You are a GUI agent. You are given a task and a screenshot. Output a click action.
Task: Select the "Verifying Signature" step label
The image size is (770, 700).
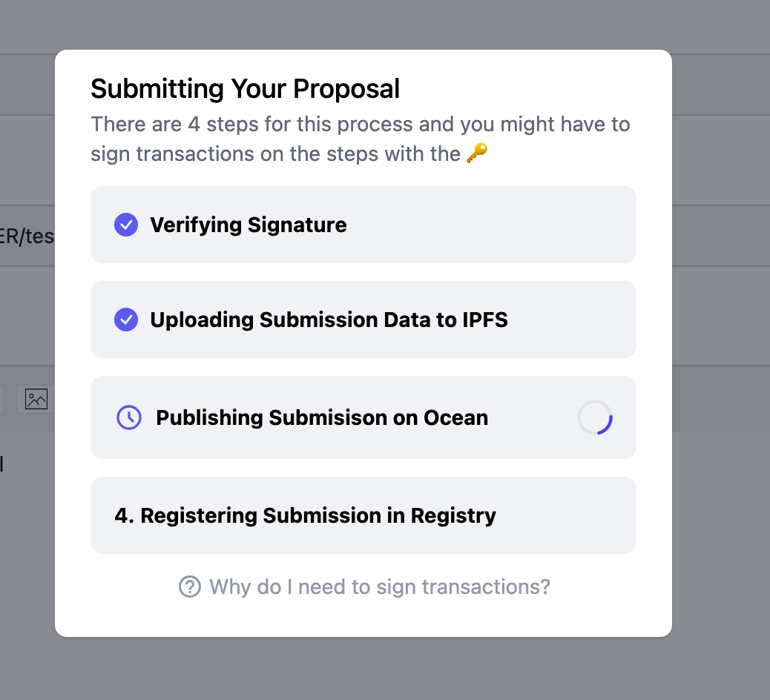pyautogui.click(x=249, y=225)
